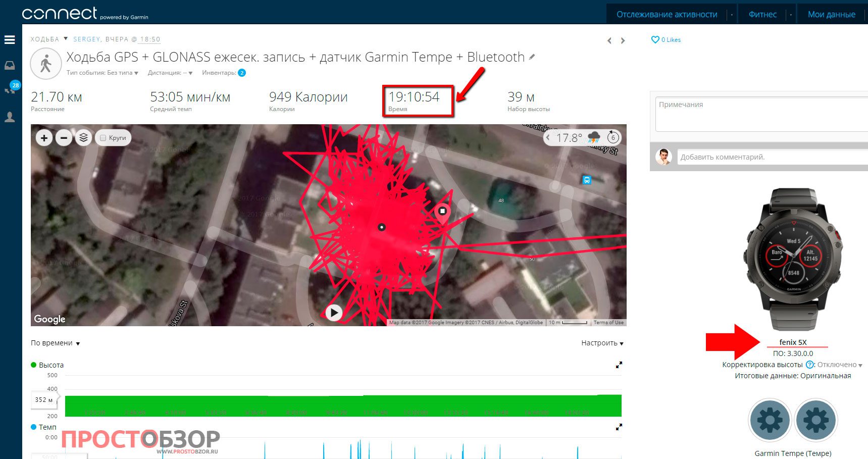Go to next activity arrow
The height and width of the screenshot is (459, 868).
click(623, 40)
